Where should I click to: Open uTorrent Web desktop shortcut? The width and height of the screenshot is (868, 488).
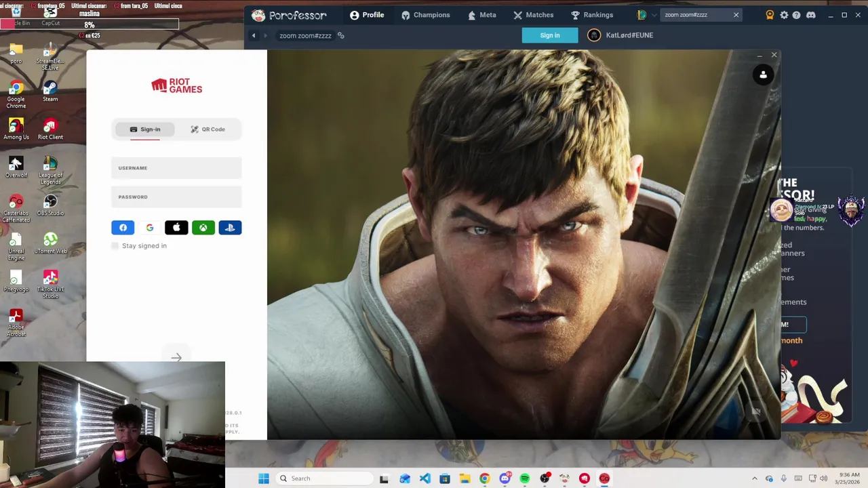click(50, 243)
